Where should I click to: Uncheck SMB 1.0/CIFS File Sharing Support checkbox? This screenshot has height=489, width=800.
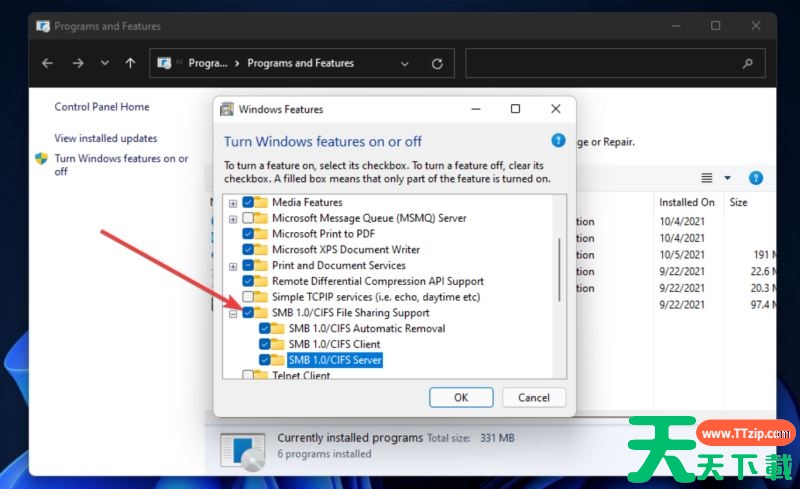[x=248, y=313]
